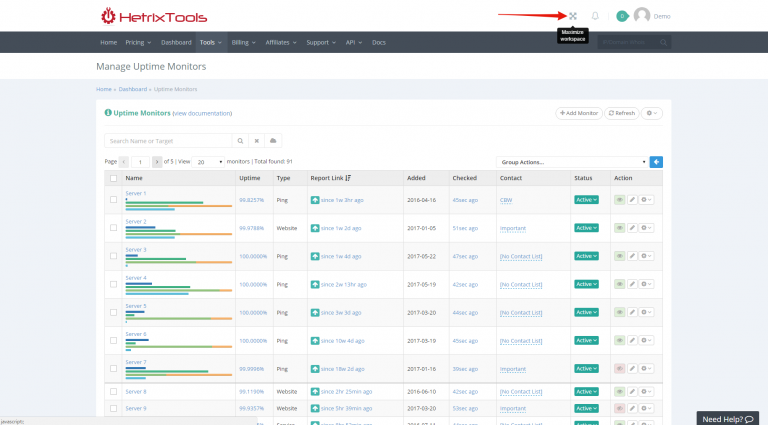This screenshot has width=768, height=425.
Task: Open view documentation link
Action: (x=203, y=114)
